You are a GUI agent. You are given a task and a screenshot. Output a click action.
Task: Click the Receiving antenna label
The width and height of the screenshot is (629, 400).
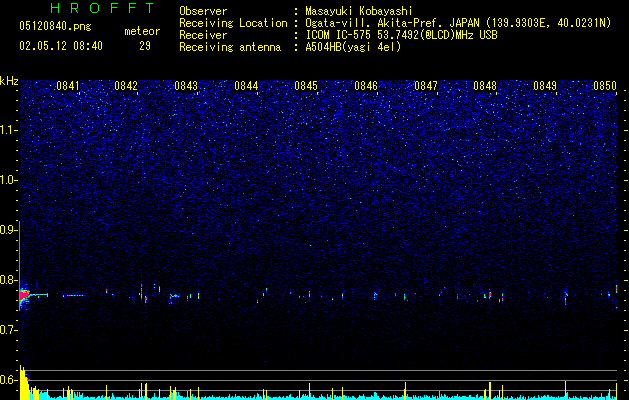point(230,47)
